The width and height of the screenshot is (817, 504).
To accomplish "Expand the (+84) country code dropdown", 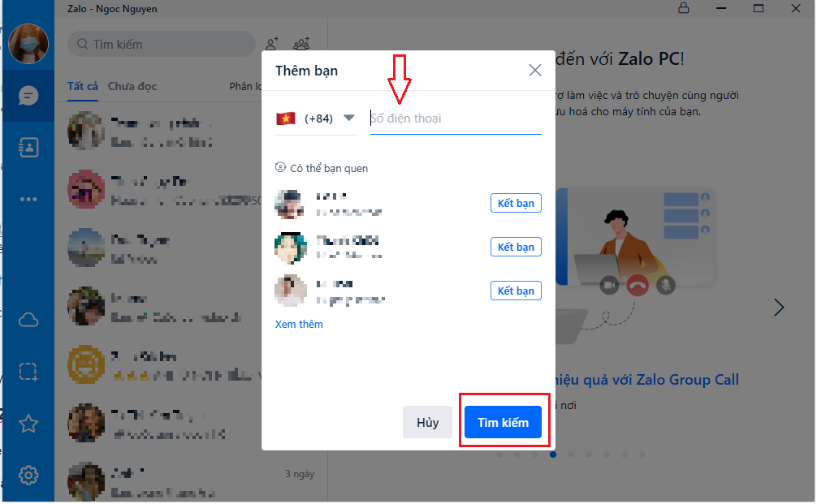I will point(316,118).
